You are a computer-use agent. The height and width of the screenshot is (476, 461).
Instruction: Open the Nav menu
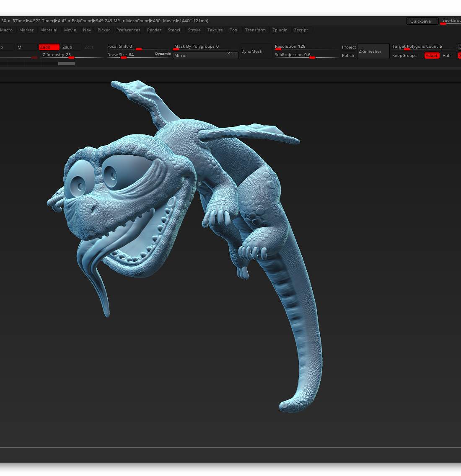pos(87,30)
